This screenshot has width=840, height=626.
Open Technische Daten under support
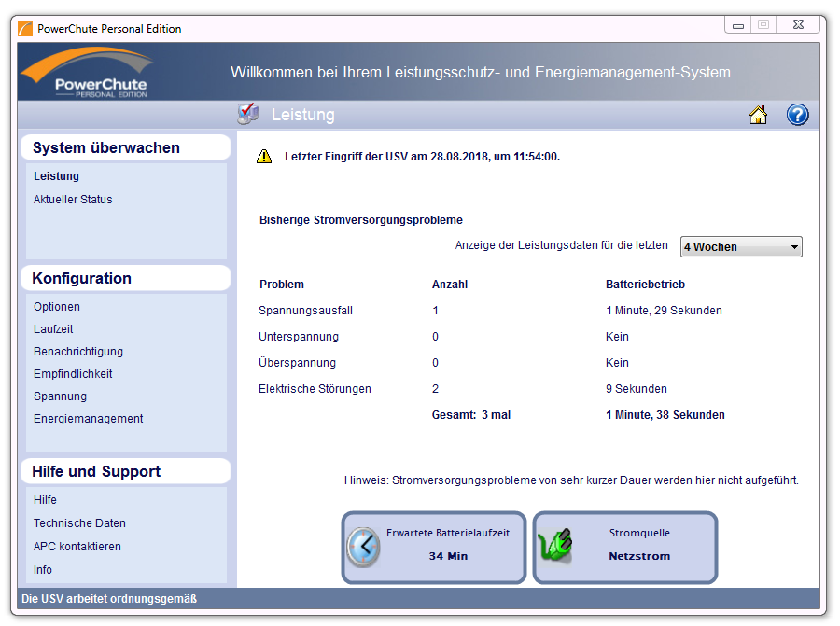(x=79, y=522)
